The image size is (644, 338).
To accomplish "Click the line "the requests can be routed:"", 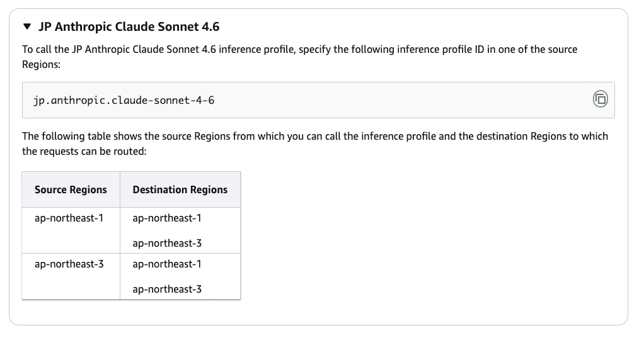I will 84,152.
